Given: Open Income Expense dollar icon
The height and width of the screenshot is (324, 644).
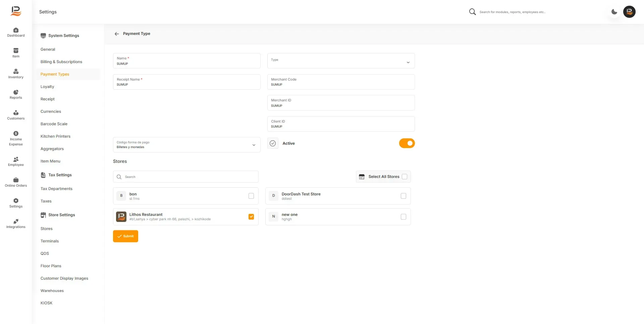Looking at the screenshot, I should coord(16,134).
